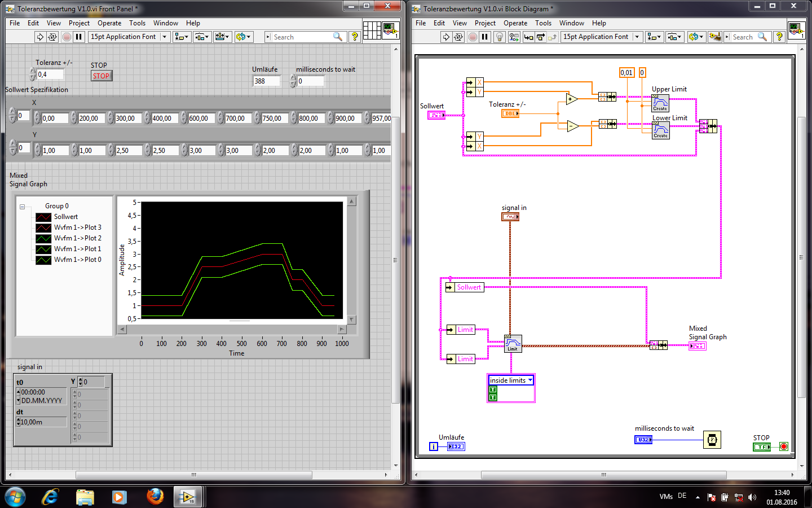Open Context Help in Front Panel toolbar
Screen dimensions: 812x508
tap(355, 37)
